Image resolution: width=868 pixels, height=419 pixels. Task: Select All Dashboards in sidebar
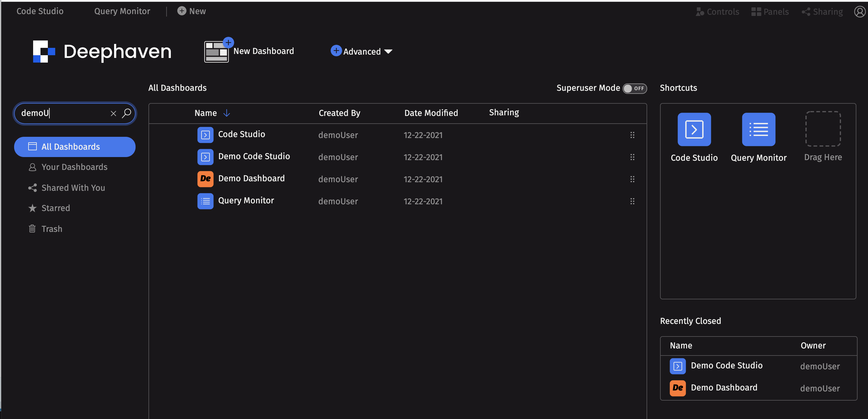(x=75, y=147)
